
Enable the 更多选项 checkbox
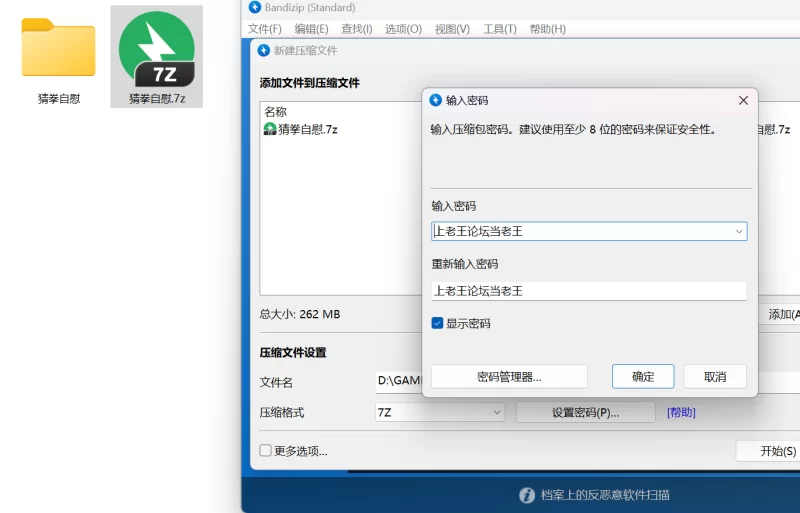click(x=266, y=450)
